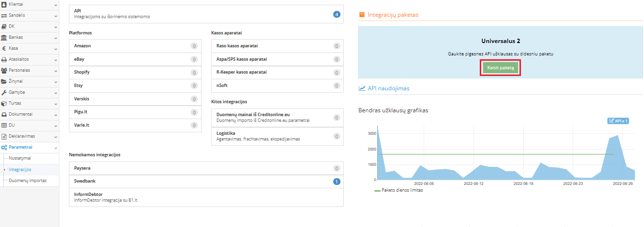
Task: Click the Keisti paketą button
Action: click(500, 68)
